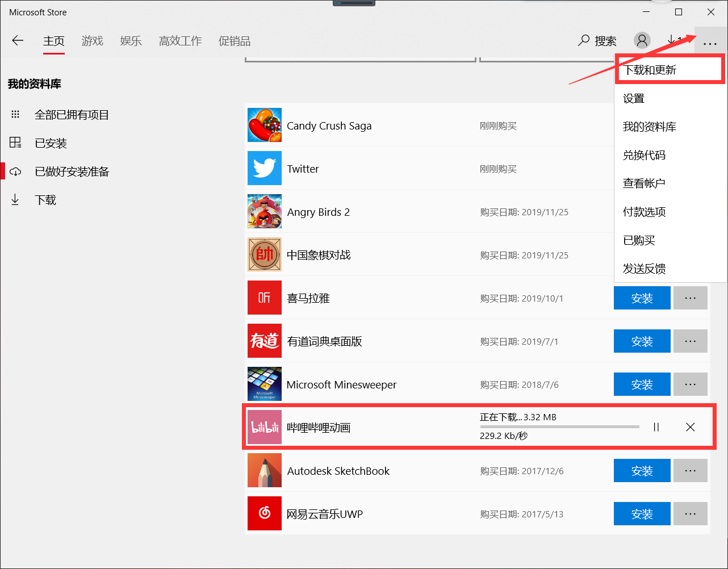Viewport: 728px width, 569px height.
Task: Click the 喜马拉雅 app name
Action: tap(308, 298)
